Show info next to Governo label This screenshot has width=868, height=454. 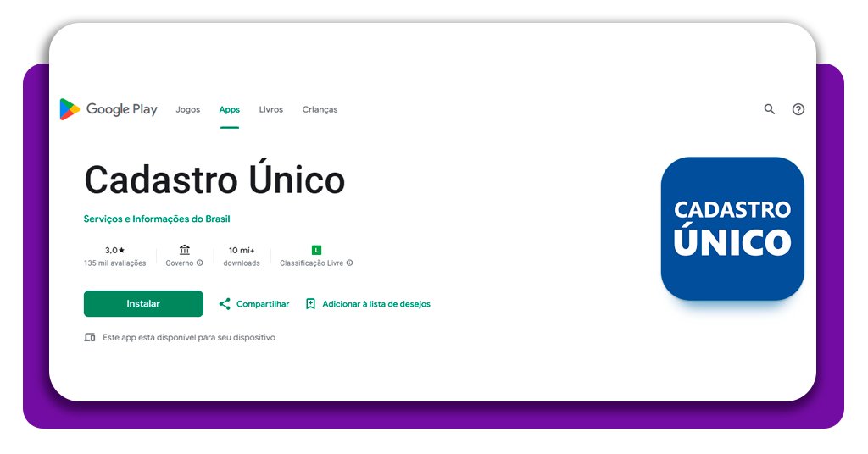pos(200,263)
